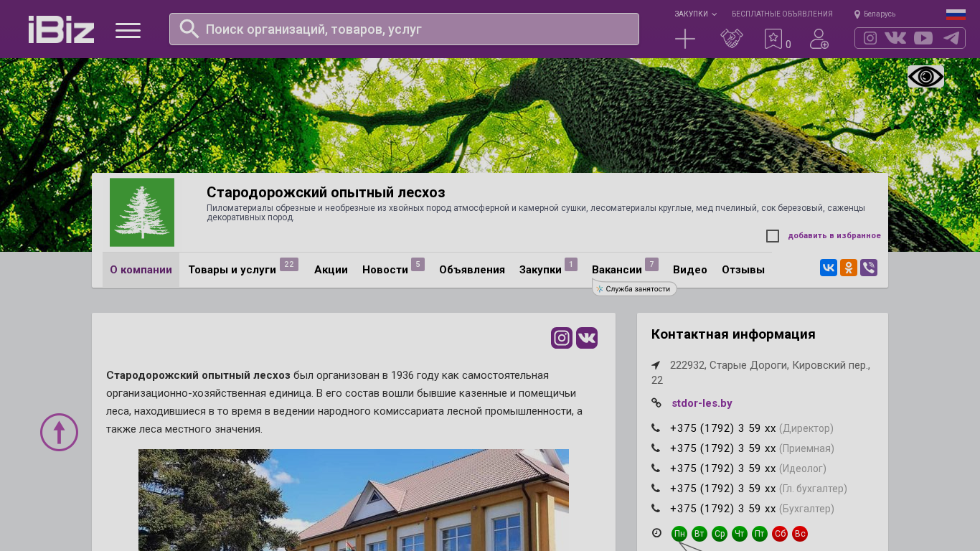Open the iBiz home logo
Screen dimensions: 980x551
pyautogui.click(x=61, y=29)
